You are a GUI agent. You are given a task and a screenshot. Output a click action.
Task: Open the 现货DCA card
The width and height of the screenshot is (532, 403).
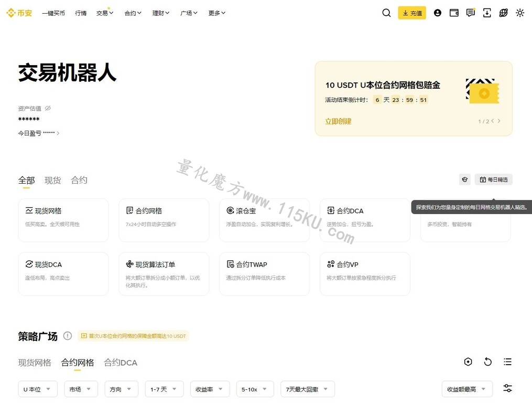click(63, 274)
